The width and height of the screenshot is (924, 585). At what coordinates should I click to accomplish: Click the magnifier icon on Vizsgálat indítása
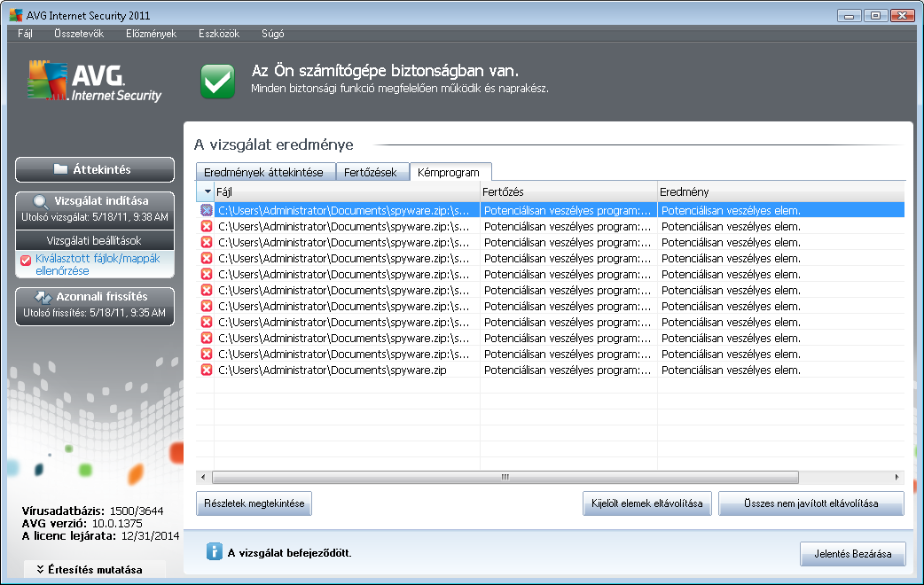[40, 201]
